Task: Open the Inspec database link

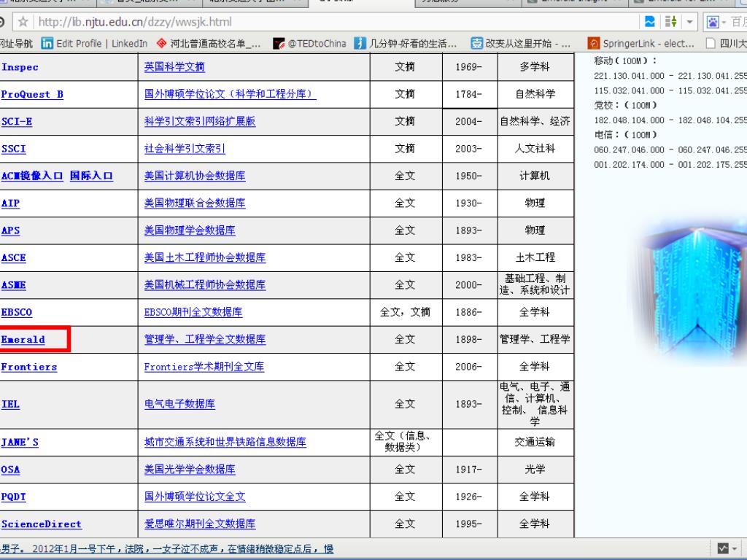Action: pos(20,67)
